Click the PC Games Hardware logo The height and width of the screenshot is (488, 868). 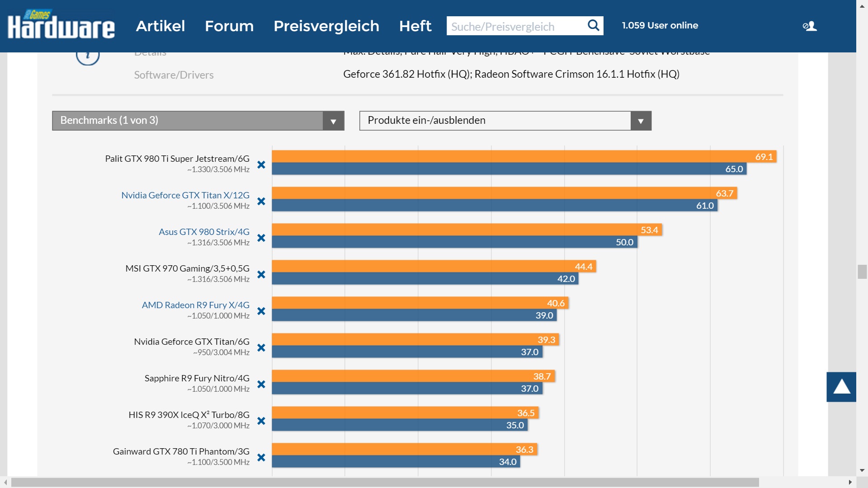coord(61,25)
